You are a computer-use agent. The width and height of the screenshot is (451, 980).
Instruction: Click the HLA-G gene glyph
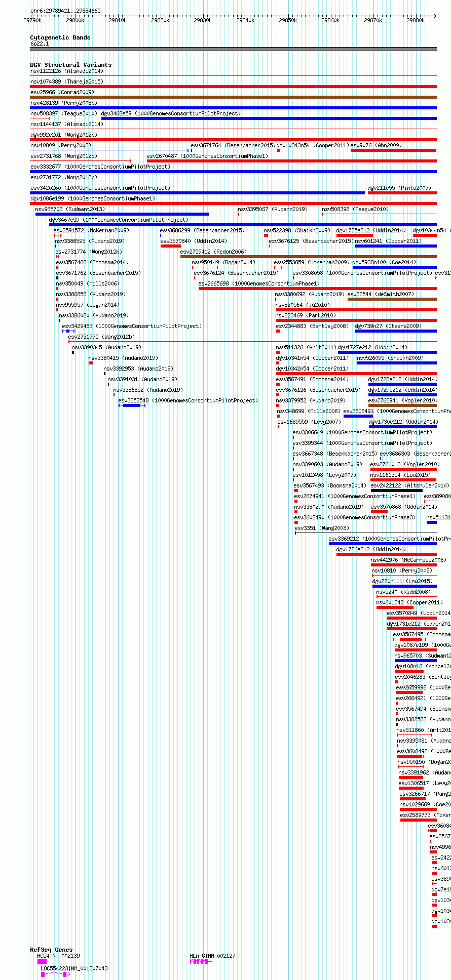click(x=201, y=961)
